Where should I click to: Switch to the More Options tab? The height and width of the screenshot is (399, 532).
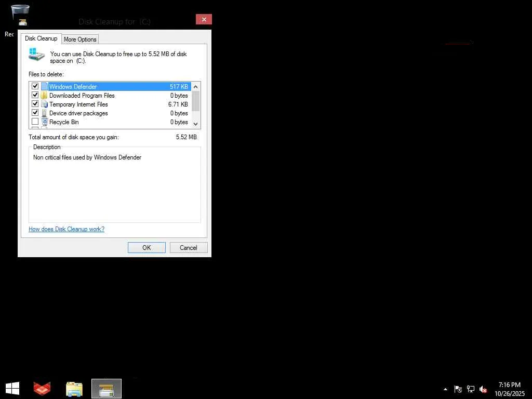point(80,39)
